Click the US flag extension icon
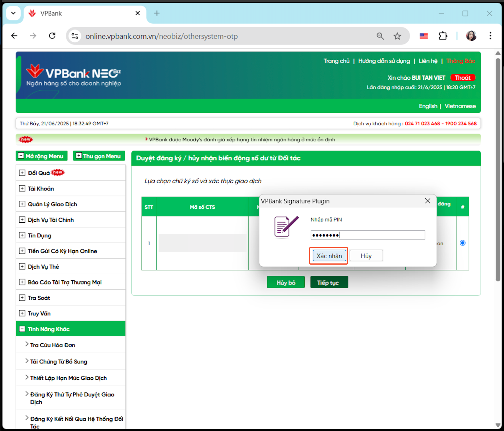The image size is (504, 431). [423, 36]
